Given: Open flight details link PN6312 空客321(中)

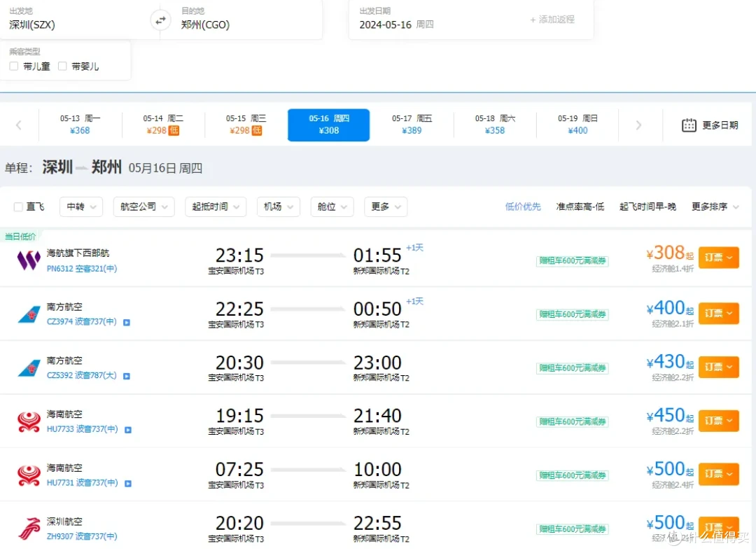Looking at the screenshot, I should coord(82,269).
